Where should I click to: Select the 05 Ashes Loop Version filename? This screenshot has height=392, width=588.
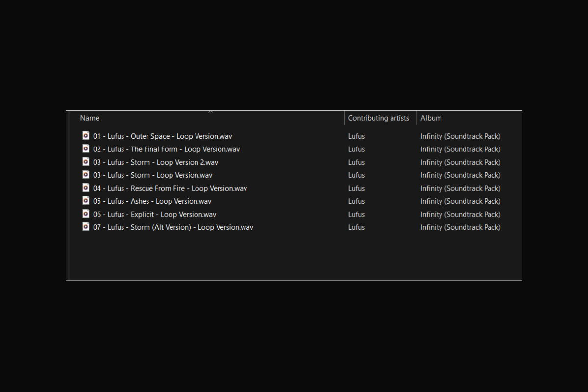[x=152, y=201]
